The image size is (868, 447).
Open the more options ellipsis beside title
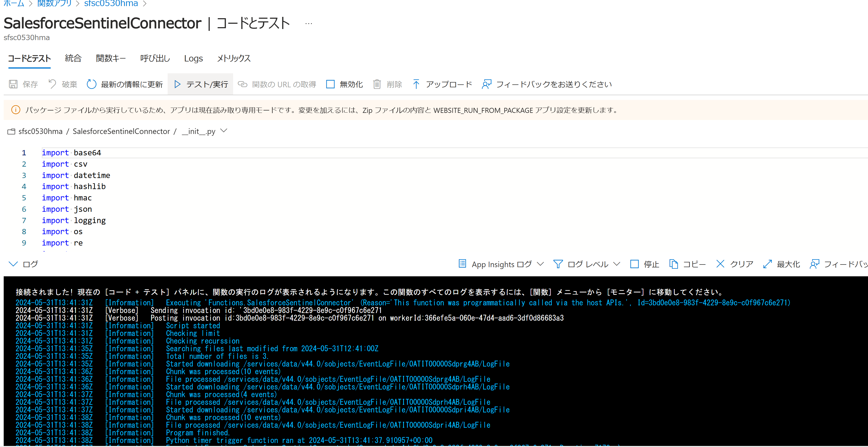pyautogui.click(x=309, y=24)
